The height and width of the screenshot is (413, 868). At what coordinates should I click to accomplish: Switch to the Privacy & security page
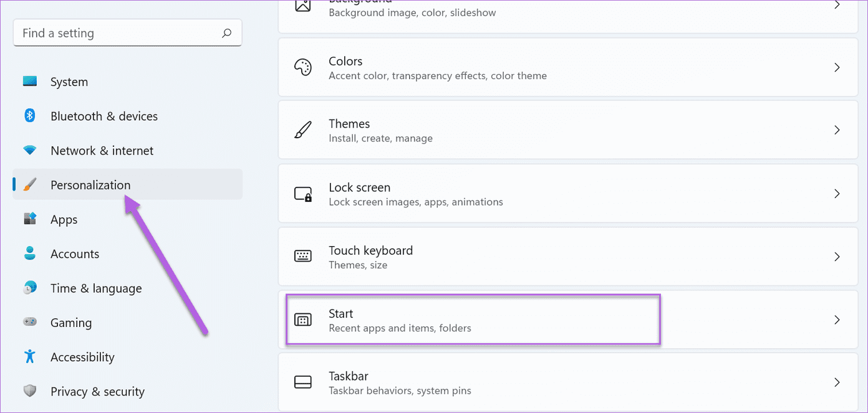pos(97,391)
